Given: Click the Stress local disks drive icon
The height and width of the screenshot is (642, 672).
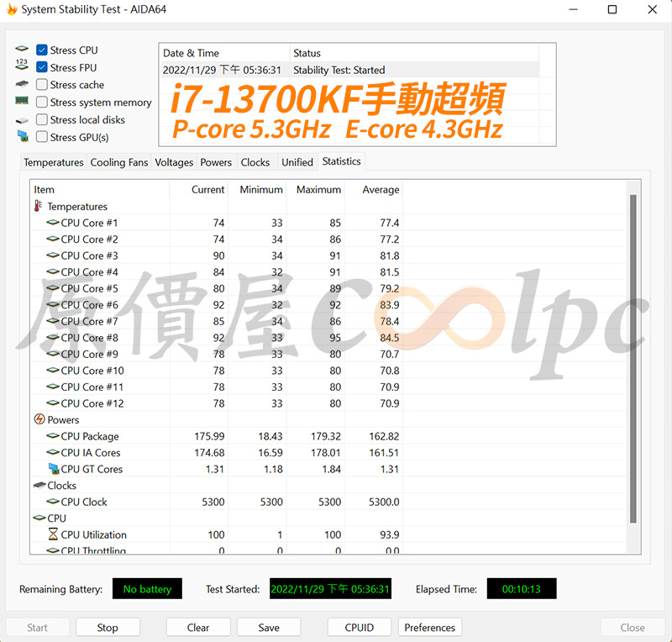Looking at the screenshot, I should click(22, 120).
